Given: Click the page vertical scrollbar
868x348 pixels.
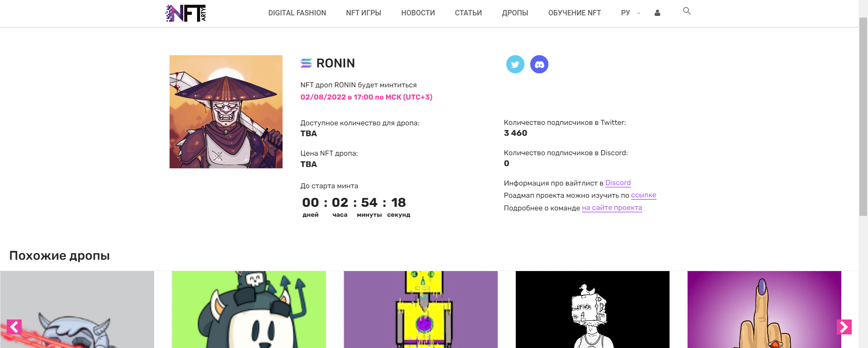Looking at the screenshot, I should pyautogui.click(x=863, y=136).
